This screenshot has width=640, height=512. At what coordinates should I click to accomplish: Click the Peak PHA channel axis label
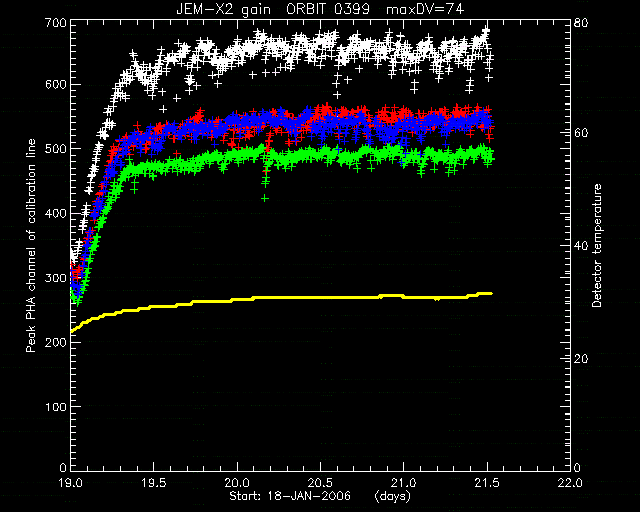[31, 246]
